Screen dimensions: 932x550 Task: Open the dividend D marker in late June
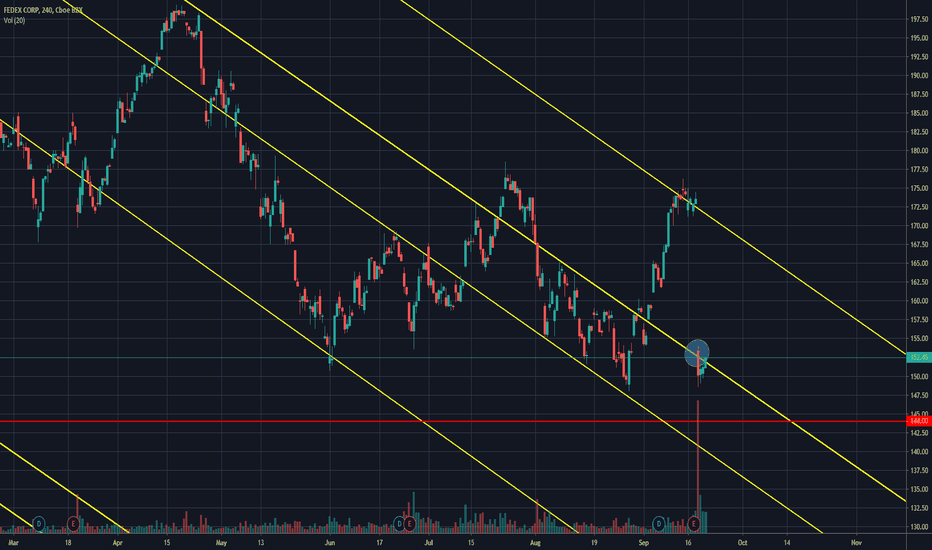click(399, 524)
